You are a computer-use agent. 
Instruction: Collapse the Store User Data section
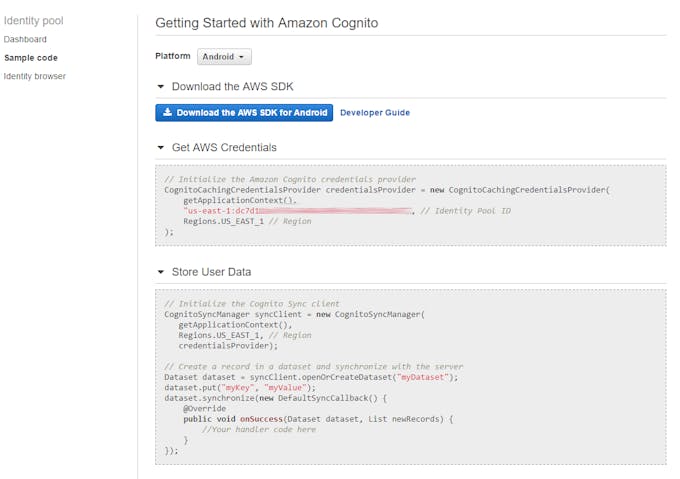tap(160, 272)
